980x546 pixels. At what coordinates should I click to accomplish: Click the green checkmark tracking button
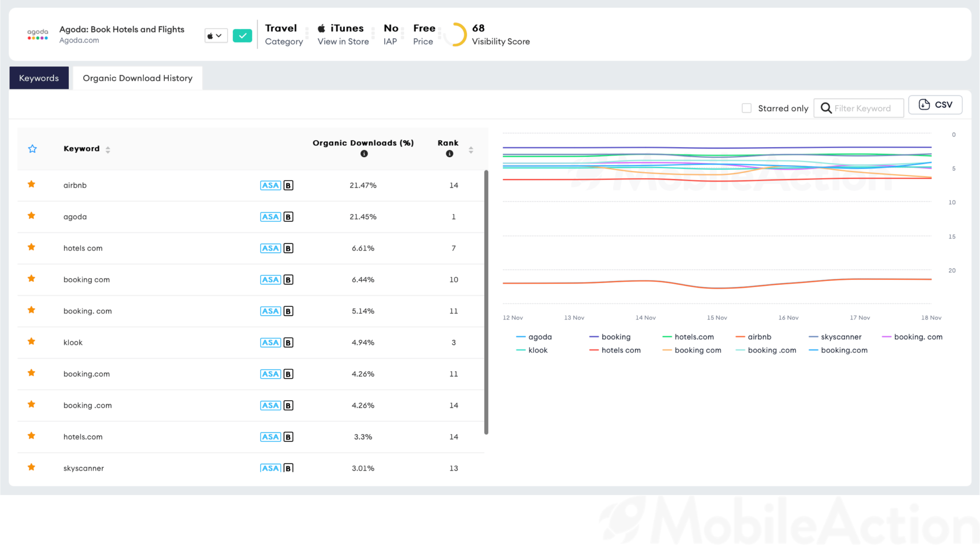click(242, 36)
